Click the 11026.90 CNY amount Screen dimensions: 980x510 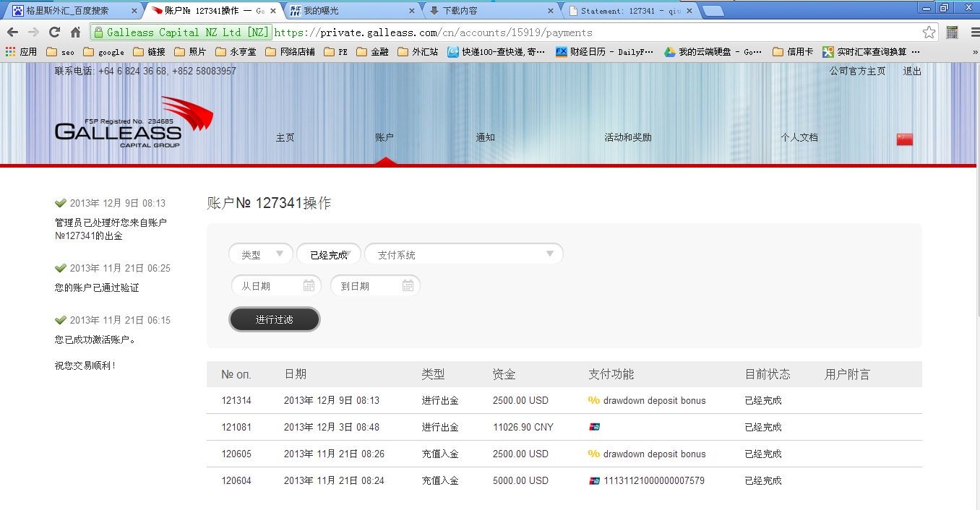click(x=523, y=427)
